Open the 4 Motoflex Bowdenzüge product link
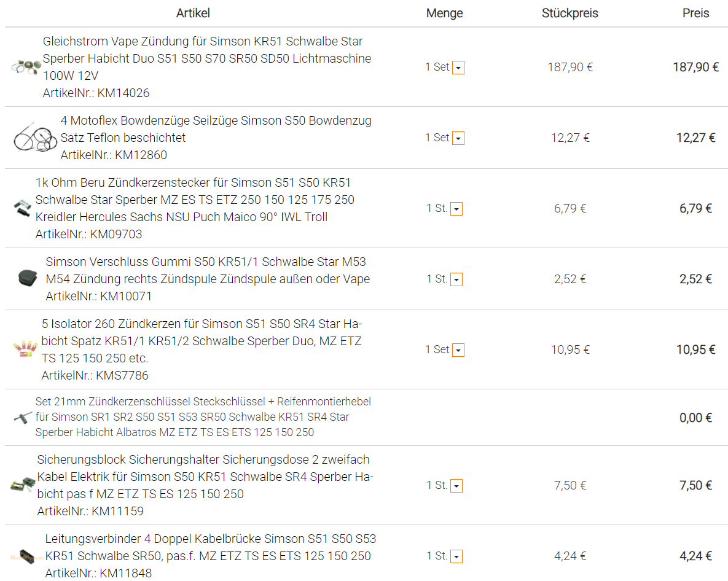The height and width of the screenshot is (581, 728). [216, 129]
